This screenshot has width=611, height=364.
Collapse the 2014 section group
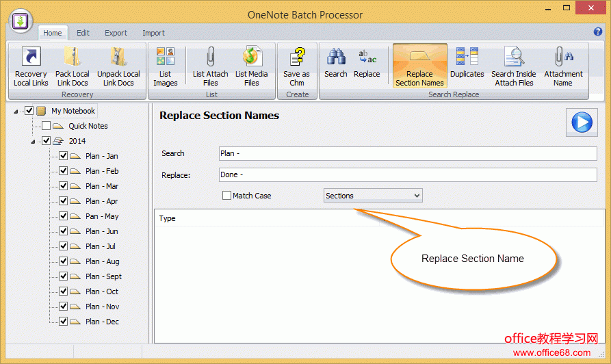[34, 142]
